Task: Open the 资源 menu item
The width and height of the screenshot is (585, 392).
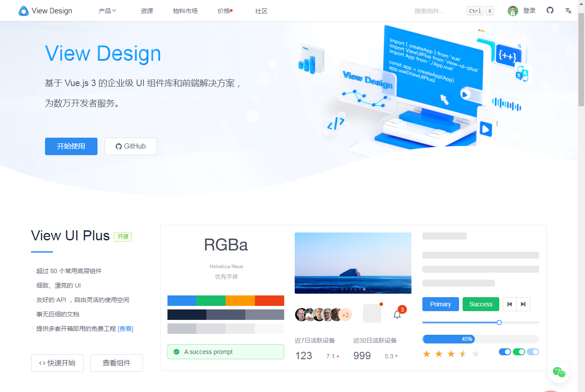Action: (147, 11)
